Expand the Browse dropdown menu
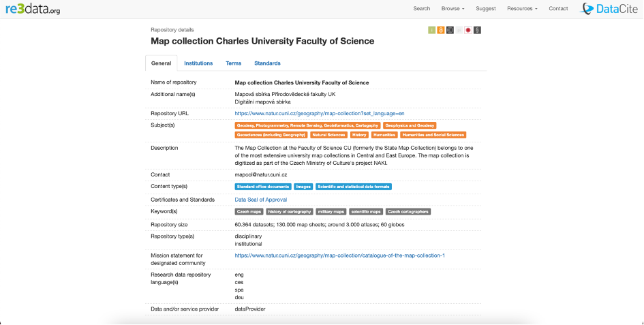This screenshot has height=325, width=644. (x=453, y=9)
